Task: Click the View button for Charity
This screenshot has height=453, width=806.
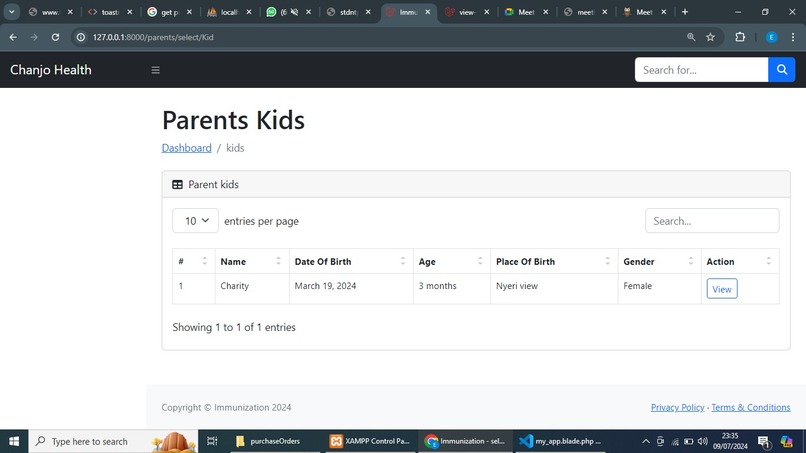Action: click(x=722, y=289)
